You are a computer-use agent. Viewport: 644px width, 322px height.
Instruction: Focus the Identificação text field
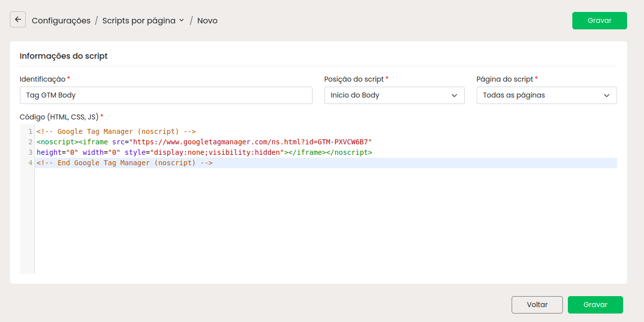pos(166,95)
